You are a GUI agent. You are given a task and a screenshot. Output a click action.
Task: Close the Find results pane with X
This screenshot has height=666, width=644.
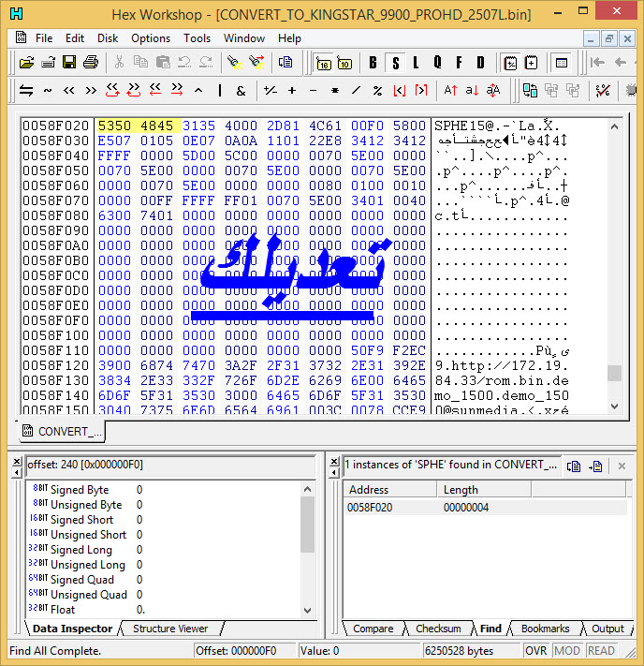622,466
